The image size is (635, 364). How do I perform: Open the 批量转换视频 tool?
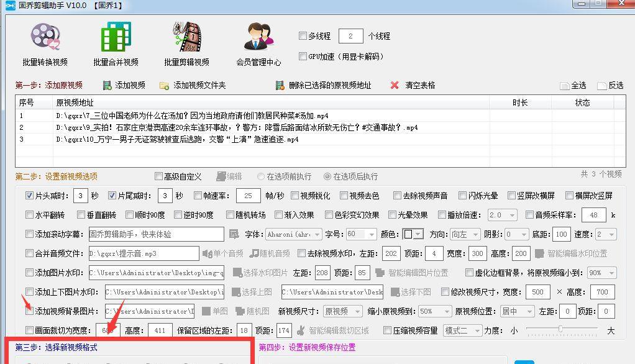[x=45, y=43]
